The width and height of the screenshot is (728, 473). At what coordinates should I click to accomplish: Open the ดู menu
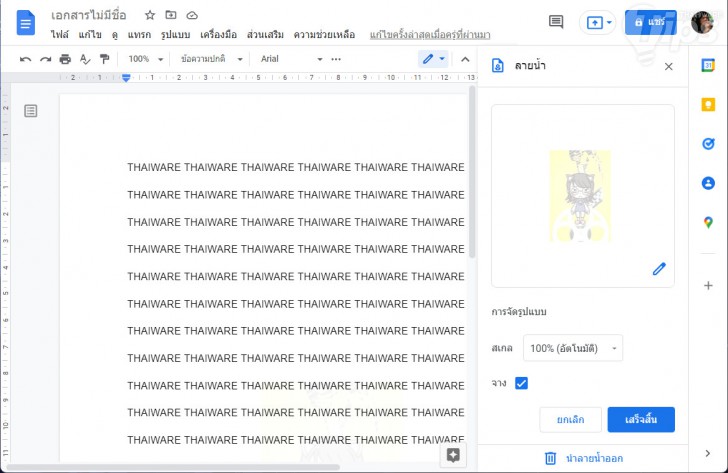[x=115, y=35]
